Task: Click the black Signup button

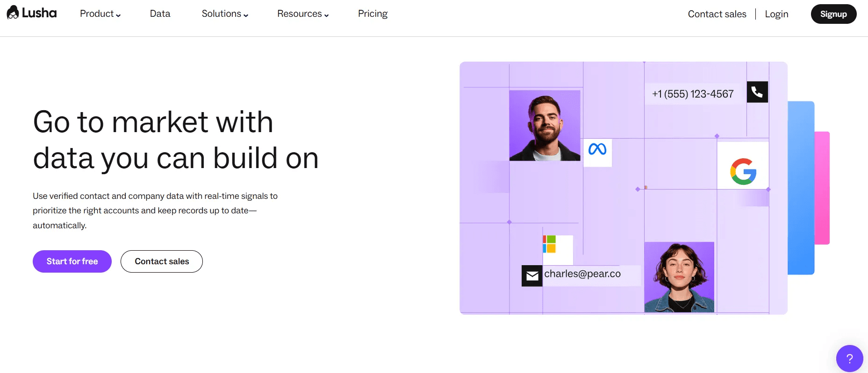Action: (833, 14)
